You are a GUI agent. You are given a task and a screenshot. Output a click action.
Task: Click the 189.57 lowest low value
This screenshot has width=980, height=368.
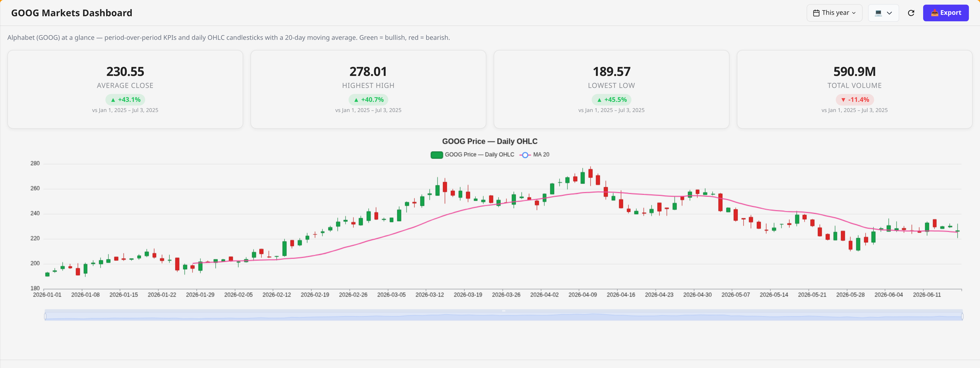click(x=611, y=71)
